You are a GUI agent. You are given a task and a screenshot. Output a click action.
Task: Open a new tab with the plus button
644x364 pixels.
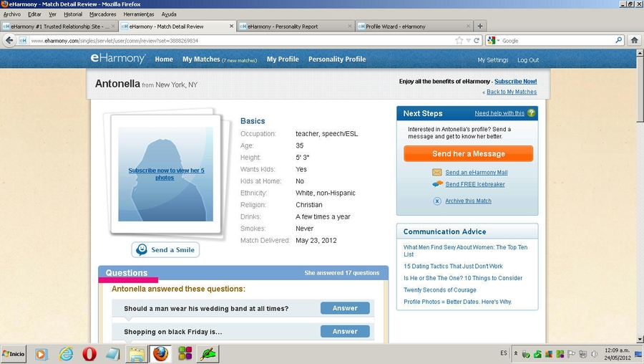(479, 26)
